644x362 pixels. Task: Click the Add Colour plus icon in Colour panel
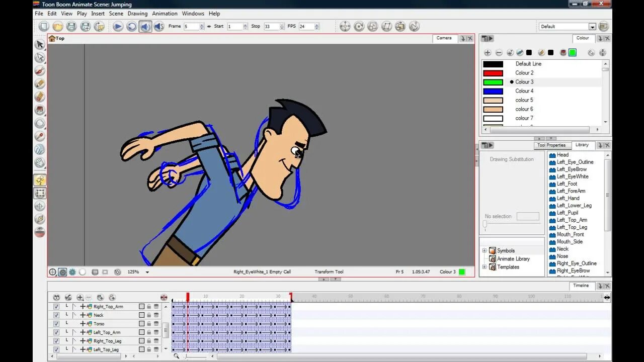point(487,52)
